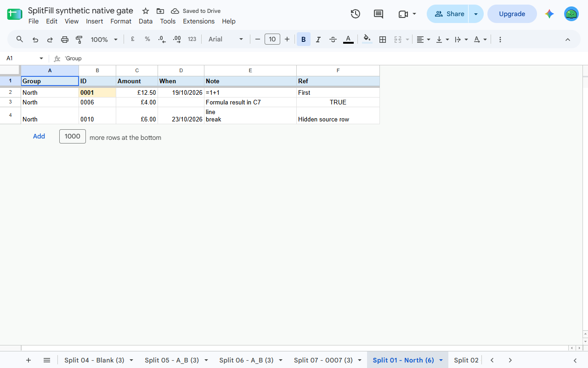Star this spreadsheet
Image resolution: width=588 pixels, height=368 pixels.
146,11
